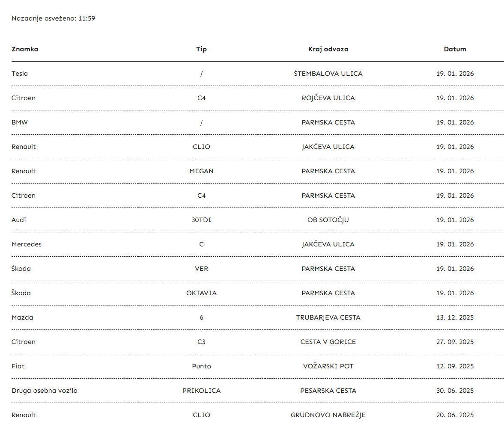Click the Znamka column header
Viewport: 504px width, 421px height.
(x=25, y=49)
